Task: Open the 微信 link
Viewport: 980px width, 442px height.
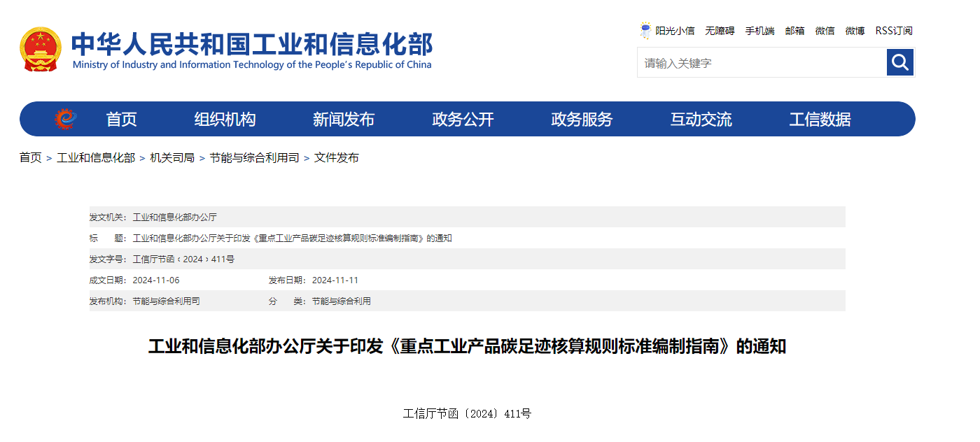Action: (x=825, y=31)
